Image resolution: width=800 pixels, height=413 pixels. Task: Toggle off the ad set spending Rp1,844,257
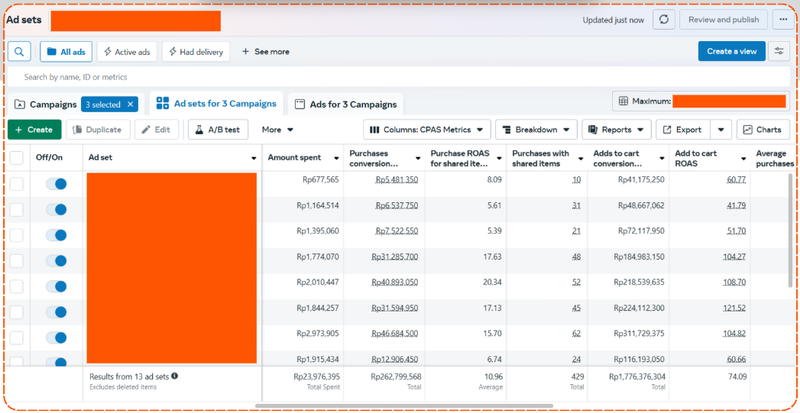pos(56,312)
